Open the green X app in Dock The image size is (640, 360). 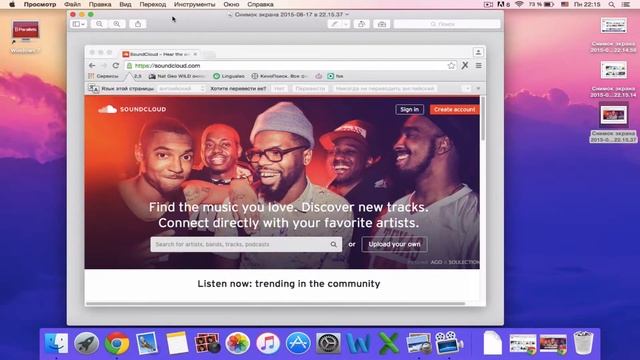click(389, 343)
